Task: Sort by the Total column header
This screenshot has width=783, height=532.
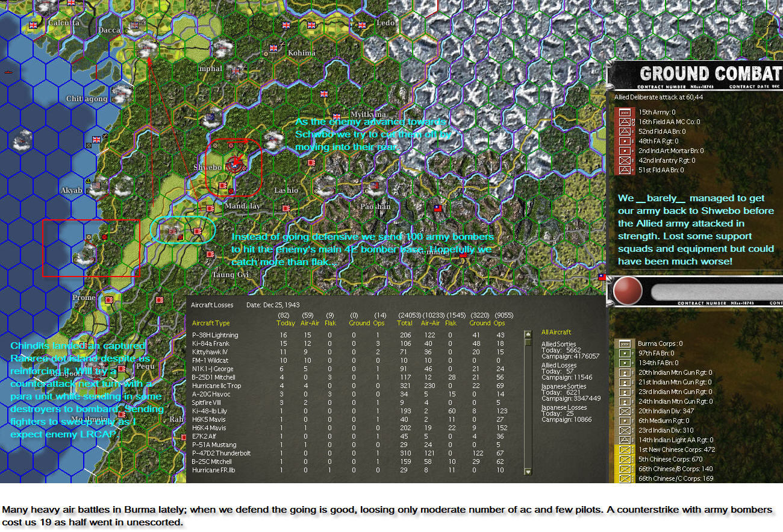Action: coord(405,324)
